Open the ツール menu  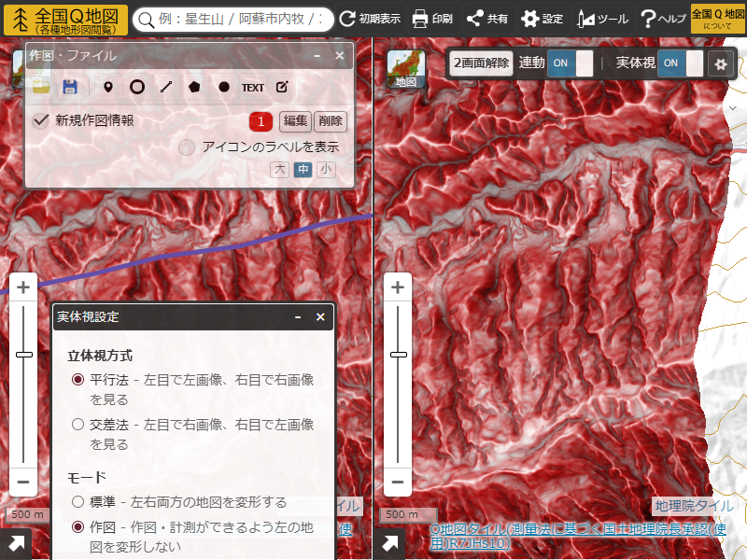click(x=602, y=18)
